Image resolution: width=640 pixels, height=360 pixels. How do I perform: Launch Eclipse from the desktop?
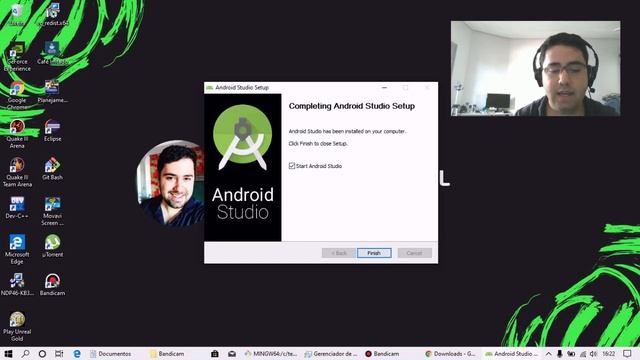(x=52, y=131)
